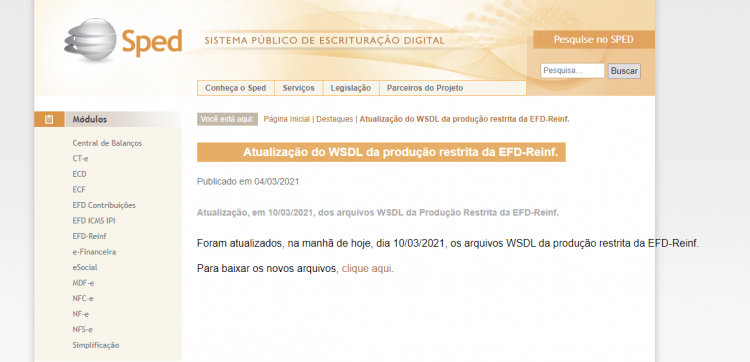Open the Legislação menu
Screen dimensions: 750x362
(351, 88)
